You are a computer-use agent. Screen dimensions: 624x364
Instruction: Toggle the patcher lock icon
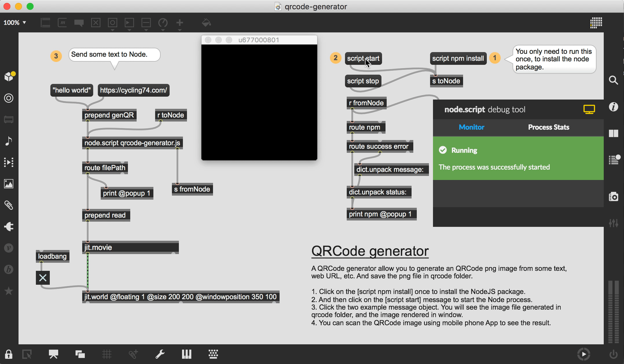tap(8, 354)
